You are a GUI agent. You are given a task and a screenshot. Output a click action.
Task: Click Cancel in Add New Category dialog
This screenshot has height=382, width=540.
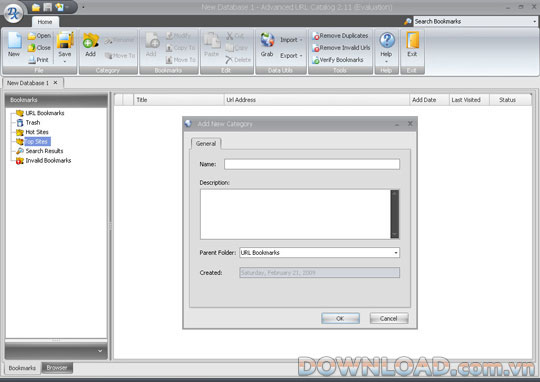click(x=389, y=318)
